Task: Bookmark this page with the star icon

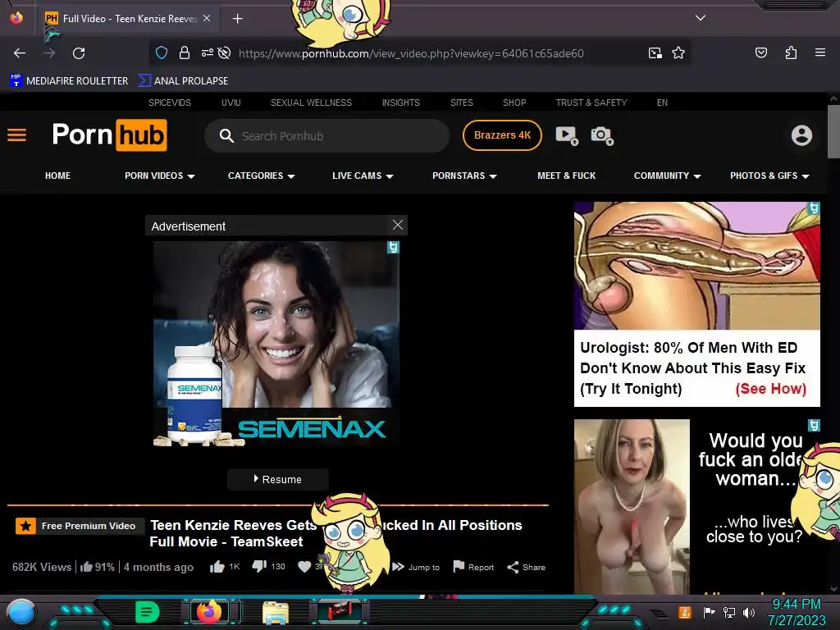Action: point(678,52)
